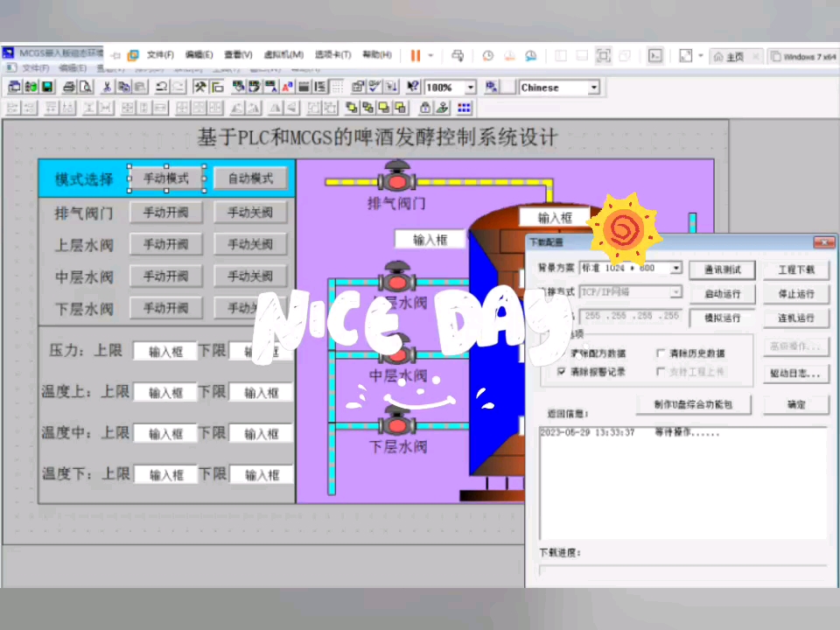Click the 工程下载 button
This screenshot has width=840, height=630.
(x=796, y=270)
